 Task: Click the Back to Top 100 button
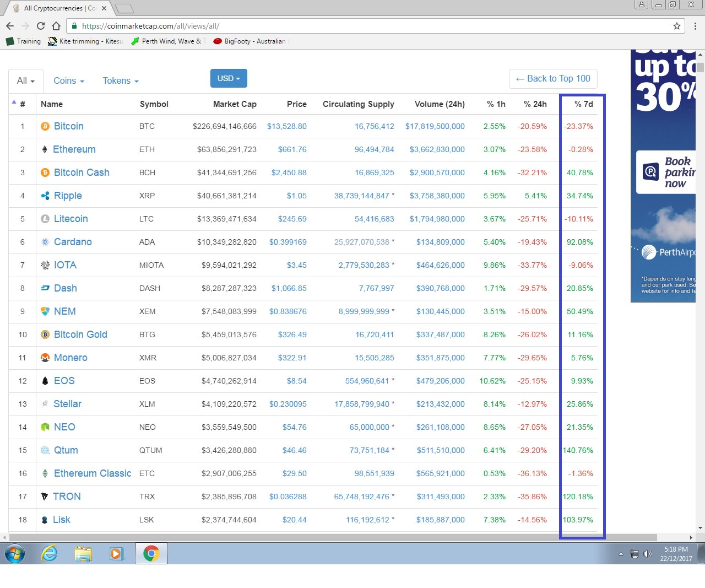click(553, 79)
